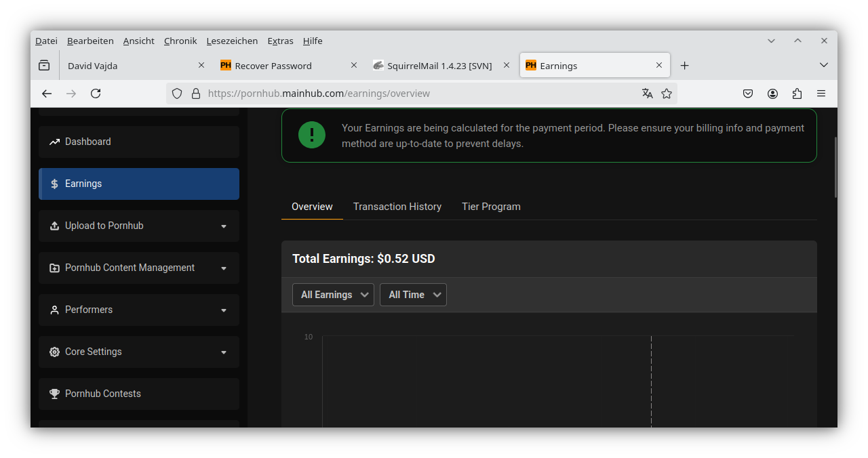This screenshot has height=458, width=868.
Task: Click the translate page icon
Action: pos(647,93)
